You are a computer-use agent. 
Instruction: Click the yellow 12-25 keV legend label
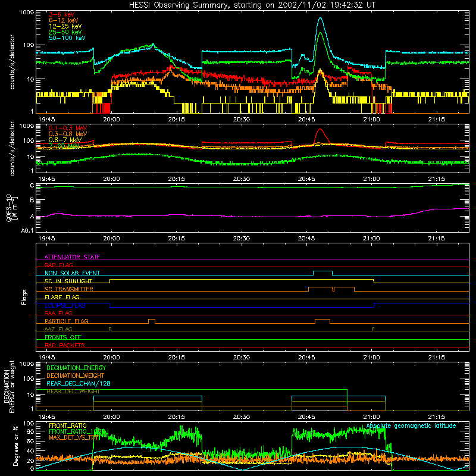[65, 26]
